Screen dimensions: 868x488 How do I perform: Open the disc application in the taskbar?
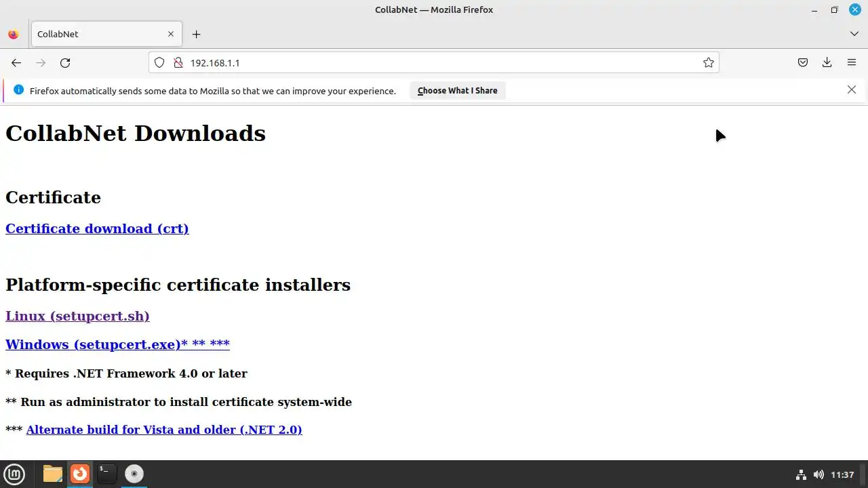click(134, 474)
